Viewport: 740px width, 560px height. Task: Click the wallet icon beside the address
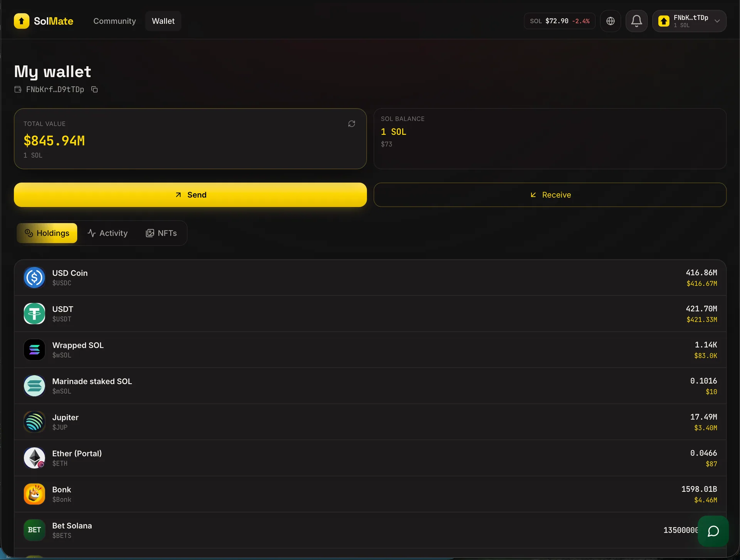click(18, 89)
